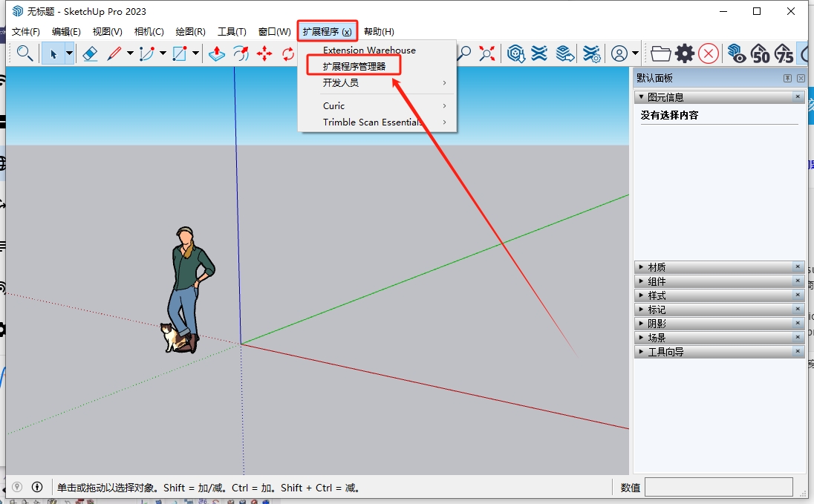The width and height of the screenshot is (814, 504).
Task: Open the 开发人员 submenu
Action: (x=341, y=83)
